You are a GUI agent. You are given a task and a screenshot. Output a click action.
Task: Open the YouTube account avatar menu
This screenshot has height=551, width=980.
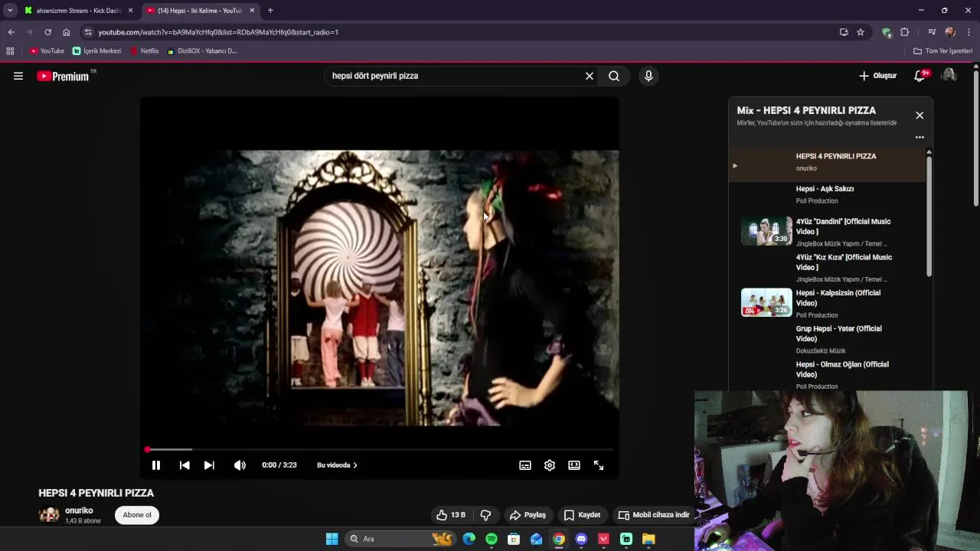(x=949, y=75)
